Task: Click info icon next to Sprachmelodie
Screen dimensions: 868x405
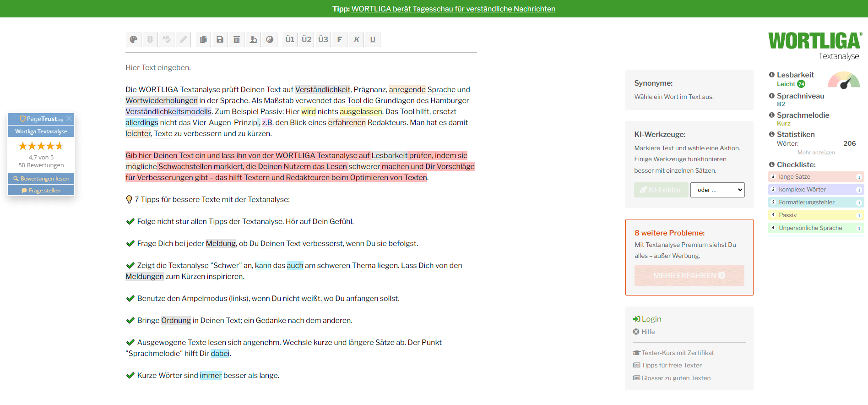Action: pos(772,115)
